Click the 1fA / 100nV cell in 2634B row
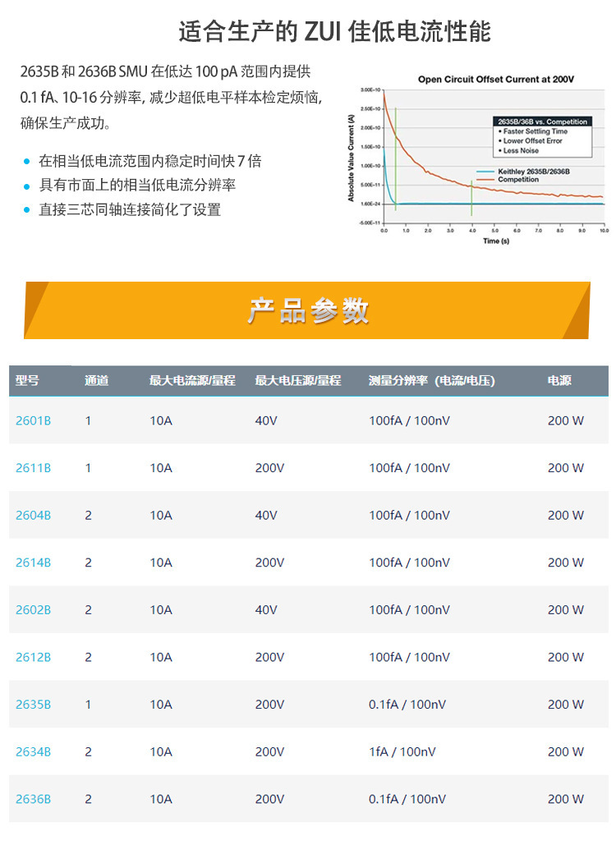Screen dimensions: 616x854 [402, 752]
